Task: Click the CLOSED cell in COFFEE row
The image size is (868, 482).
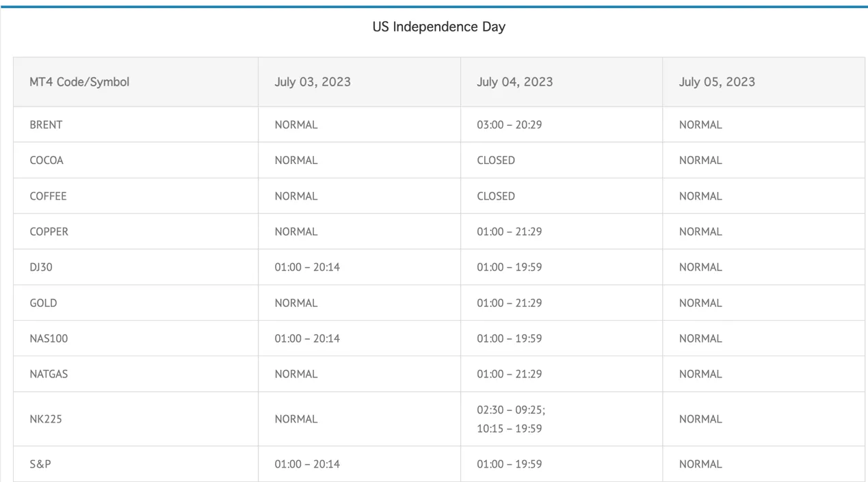Action: coord(562,196)
